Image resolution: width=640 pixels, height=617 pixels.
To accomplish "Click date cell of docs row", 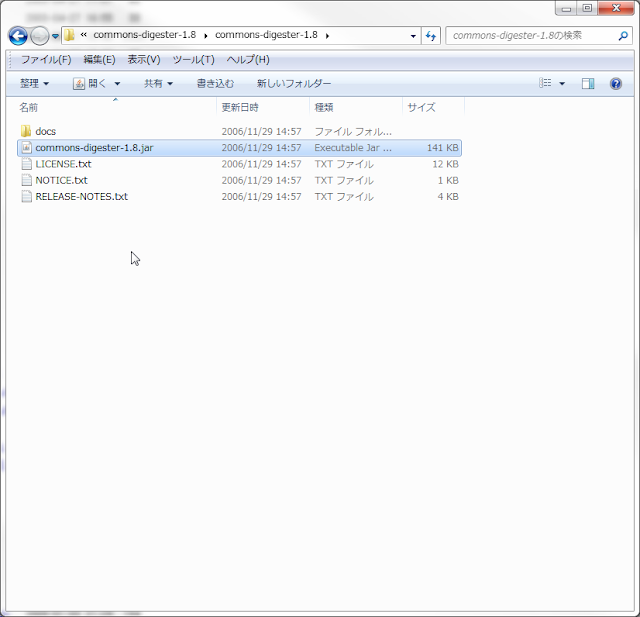I will pyautogui.click(x=261, y=131).
